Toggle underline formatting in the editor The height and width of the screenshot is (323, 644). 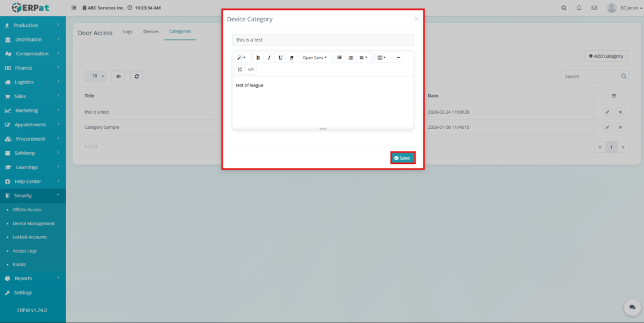pyautogui.click(x=280, y=58)
